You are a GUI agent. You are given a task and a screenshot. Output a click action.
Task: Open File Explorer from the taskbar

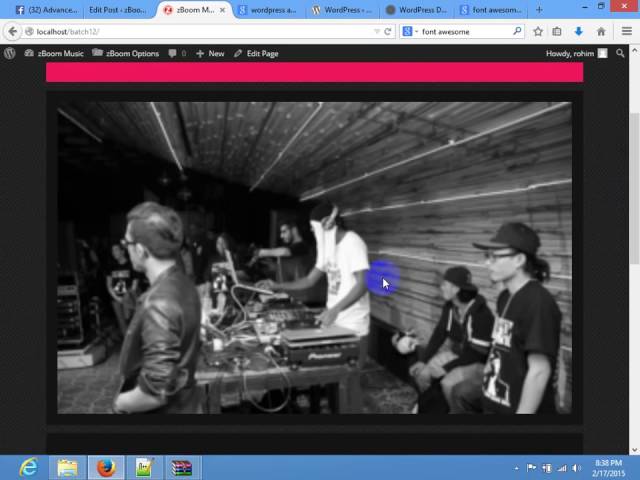tap(67, 467)
